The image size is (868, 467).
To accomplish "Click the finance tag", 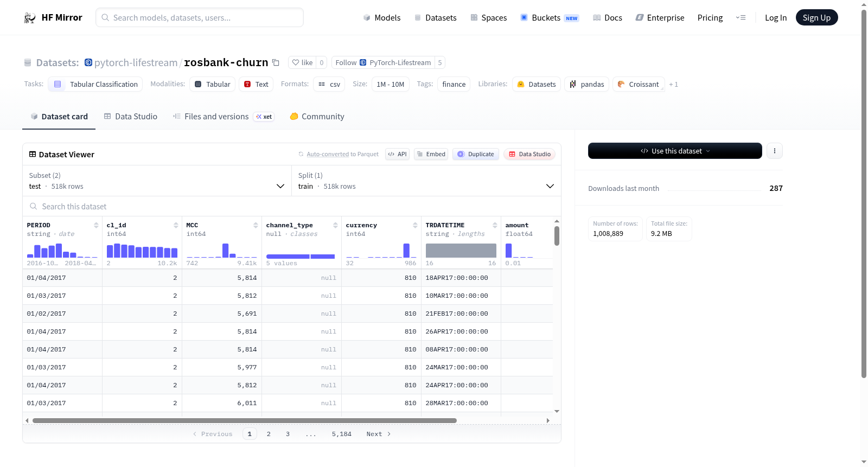I will tap(454, 84).
